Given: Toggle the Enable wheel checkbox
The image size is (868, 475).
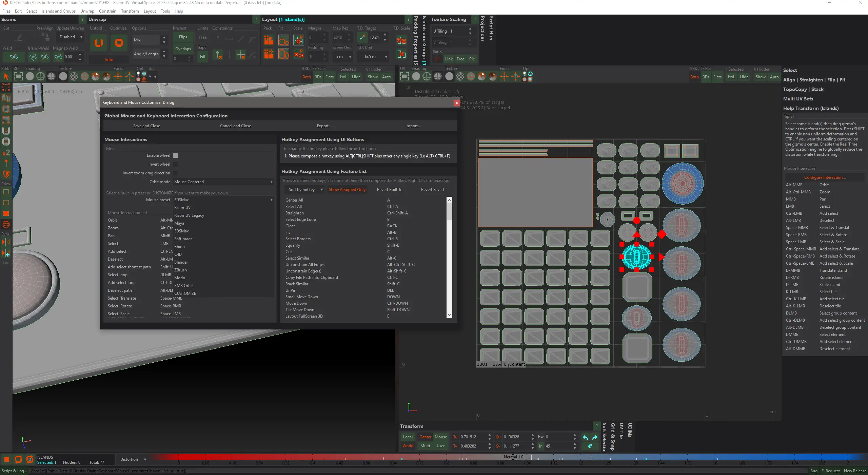Looking at the screenshot, I should click(175, 155).
